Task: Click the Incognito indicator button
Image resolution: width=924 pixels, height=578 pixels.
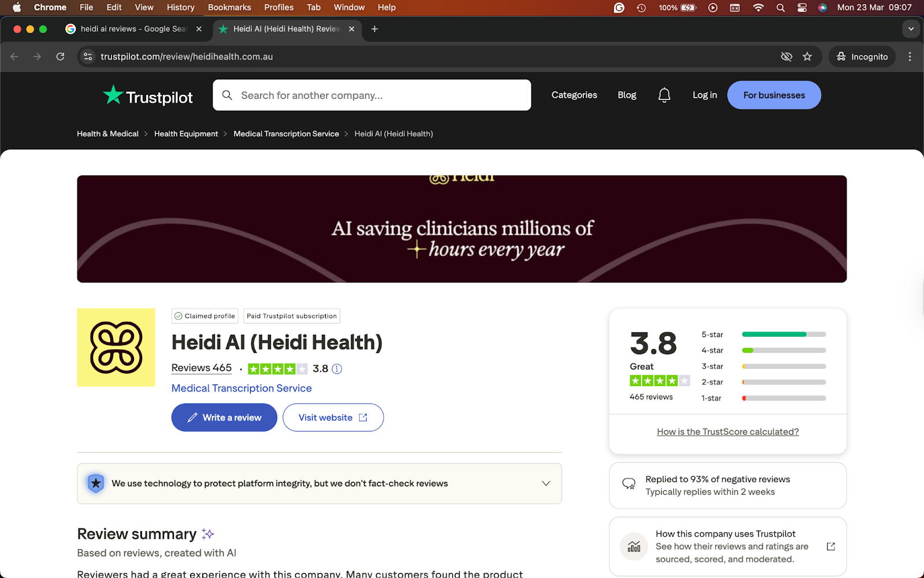Action: click(x=862, y=57)
